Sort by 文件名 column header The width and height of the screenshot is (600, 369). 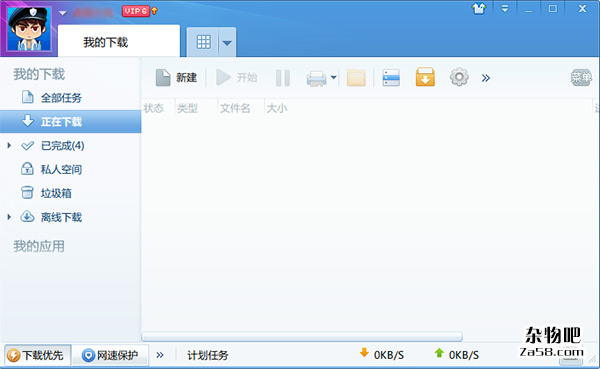pos(235,108)
